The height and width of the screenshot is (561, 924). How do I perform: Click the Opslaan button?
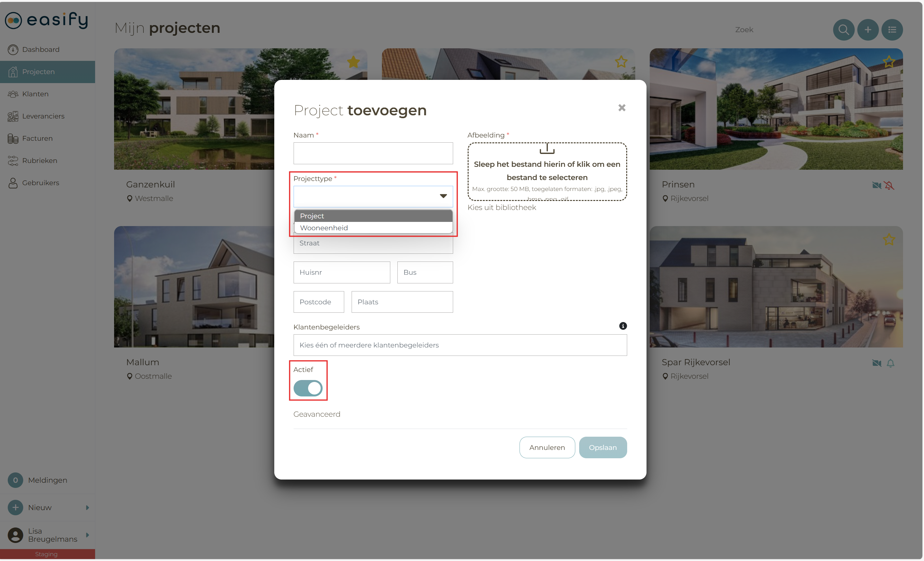pos(603,447)
